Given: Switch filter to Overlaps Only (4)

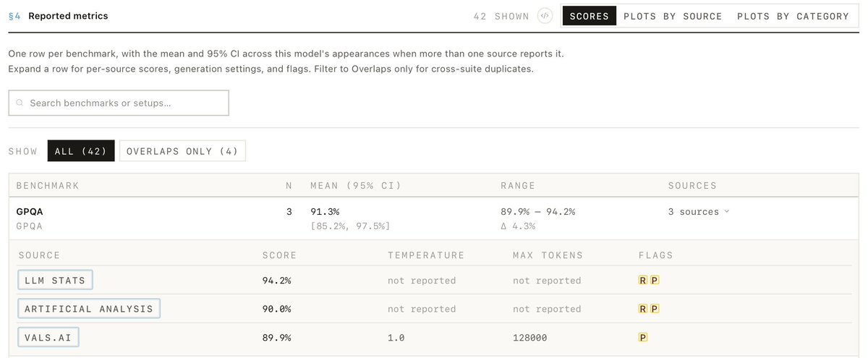Looking at the screenshot, I should 182,151.
